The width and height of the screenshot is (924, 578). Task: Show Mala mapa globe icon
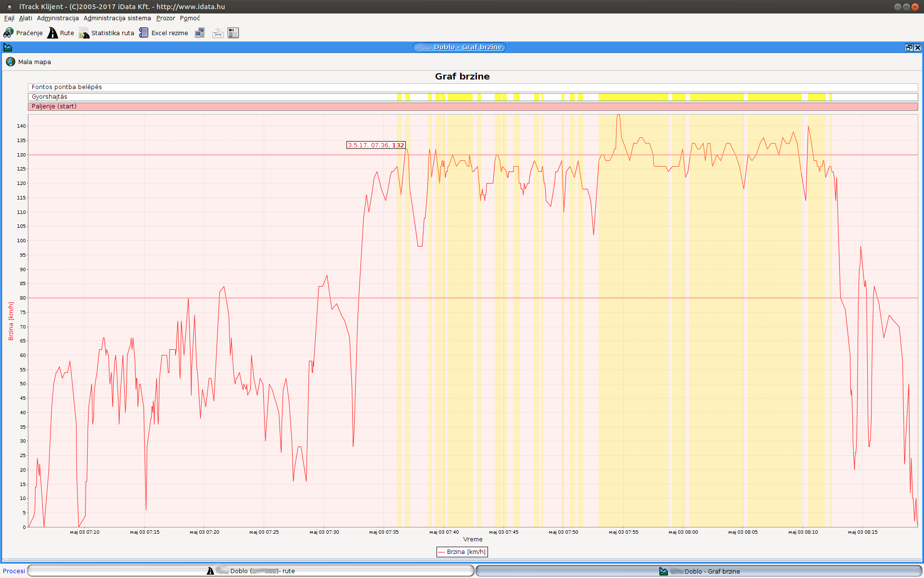tap(11, 62)
